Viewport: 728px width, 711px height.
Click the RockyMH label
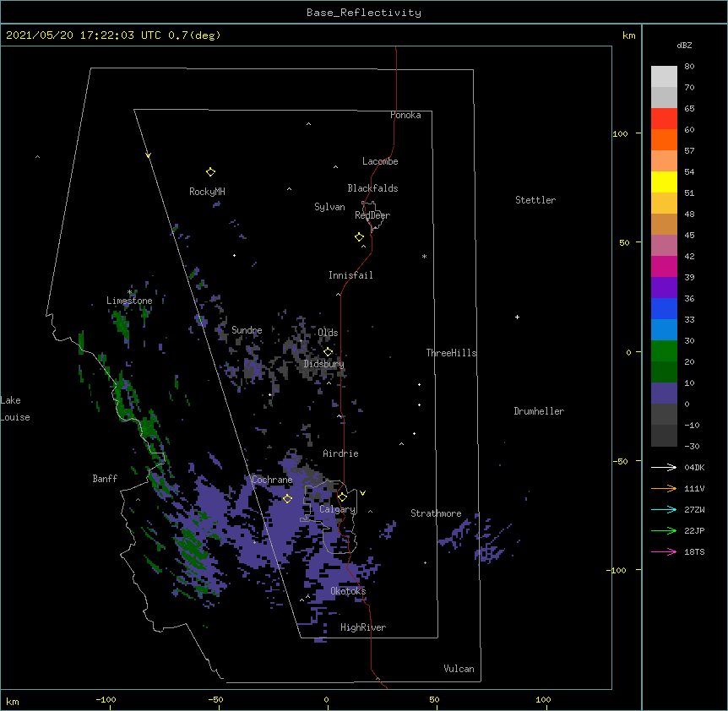tap(207, 192)
